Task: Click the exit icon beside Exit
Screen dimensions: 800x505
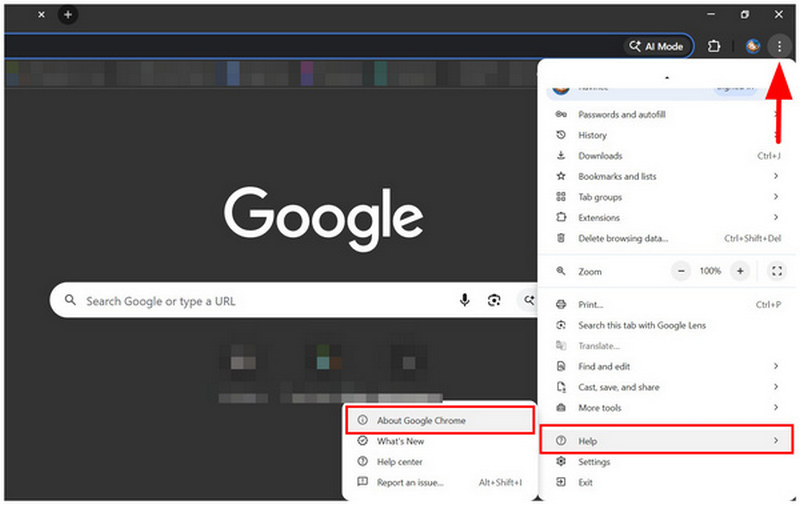Action: pos(561,482)
